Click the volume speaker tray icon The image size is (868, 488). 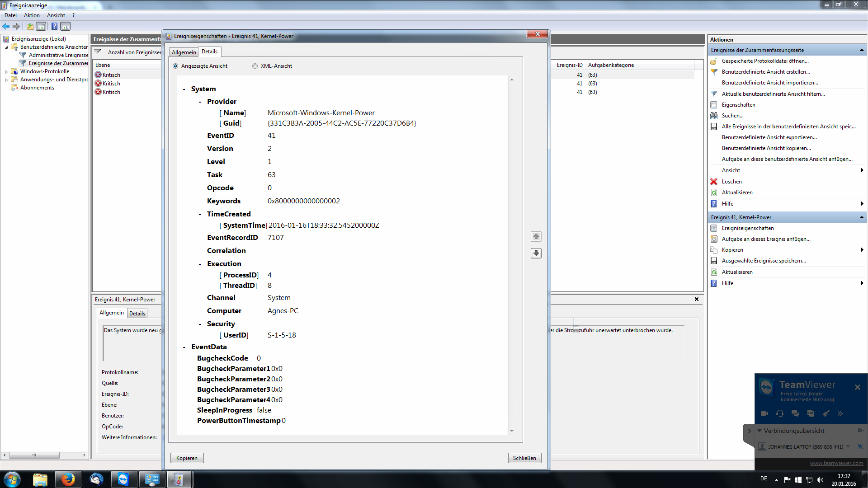821,480
